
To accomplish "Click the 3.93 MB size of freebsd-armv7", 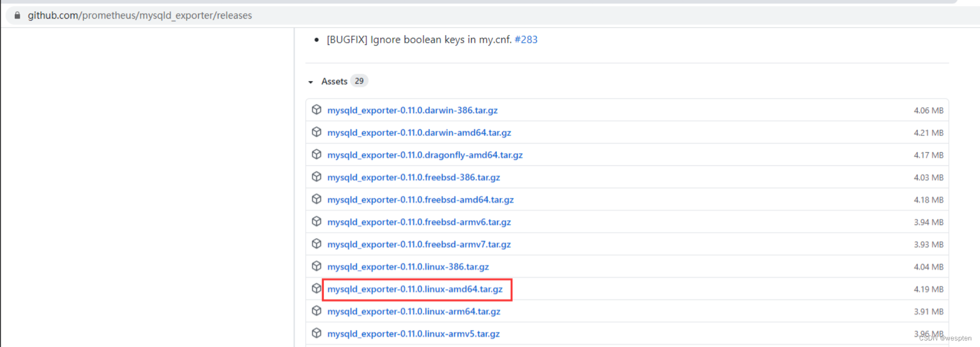I will tap(929, 245).
